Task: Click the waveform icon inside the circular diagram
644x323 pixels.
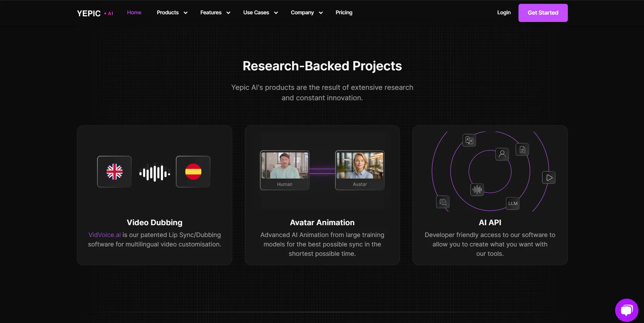Action: click(477, 189)
